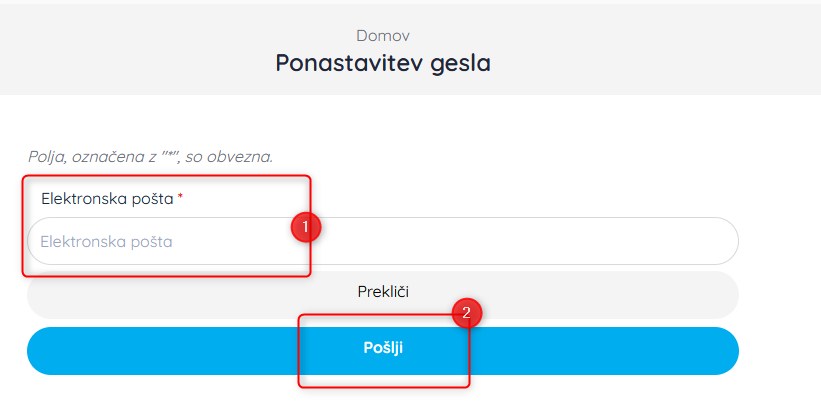Viewport: 821px width, 418px height.
Task: Place the cursor in the email address box
Action: (383, 241)
